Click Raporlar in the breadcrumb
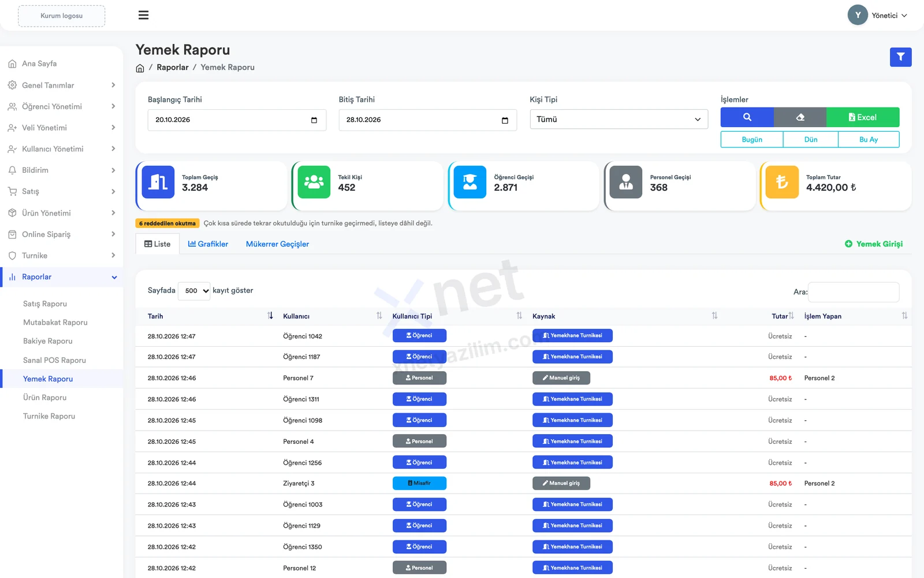Image resolution: width=924 pixels, height=578 pixels. (173, 67)
